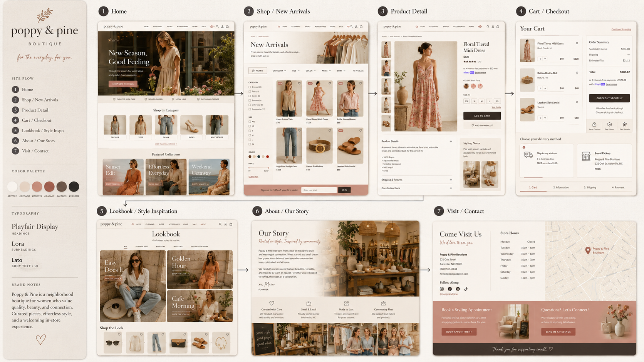Screen dimensions: 644x362
Task: Open the account icon in Product Detail header
Action: pos(493,27)
